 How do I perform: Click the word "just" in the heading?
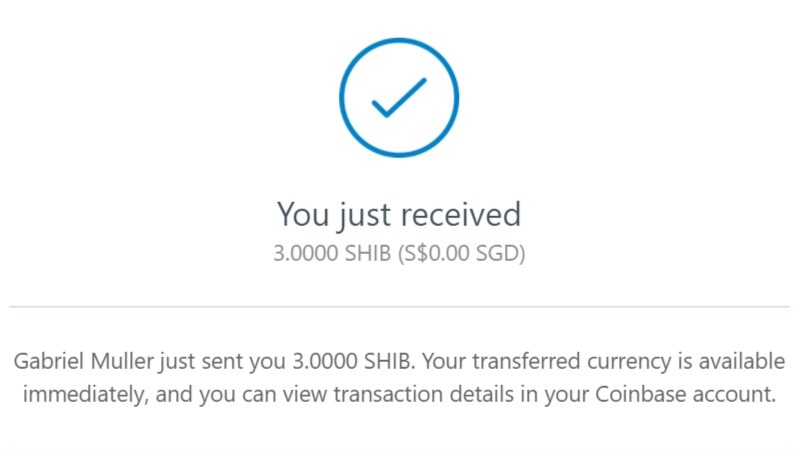[x=364, y=215]
